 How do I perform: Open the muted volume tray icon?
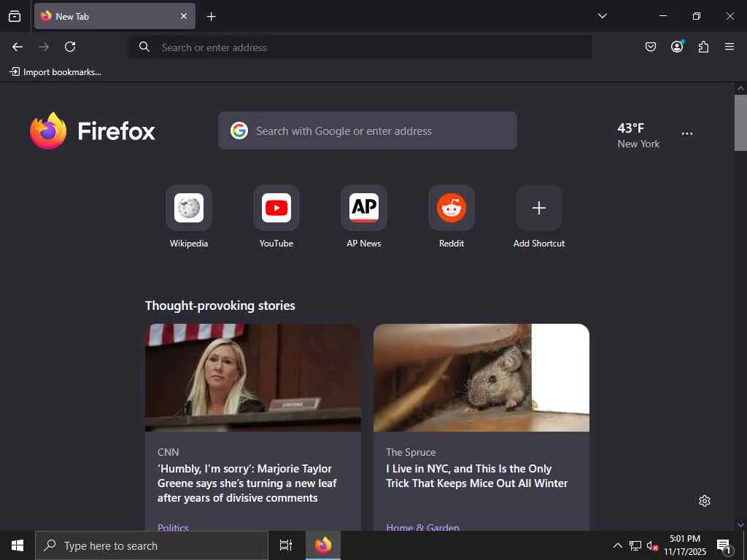pos(652,545)
